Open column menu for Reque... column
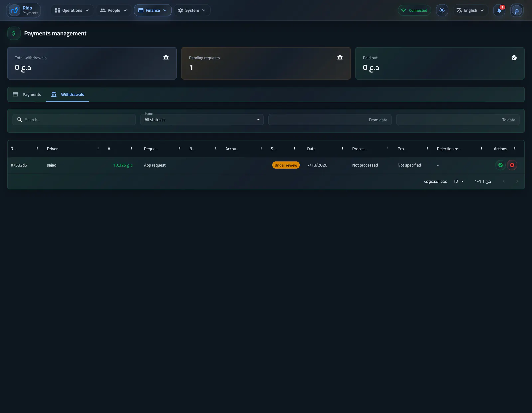The height and width of the screenshot is (413, 532). point(180,149)
